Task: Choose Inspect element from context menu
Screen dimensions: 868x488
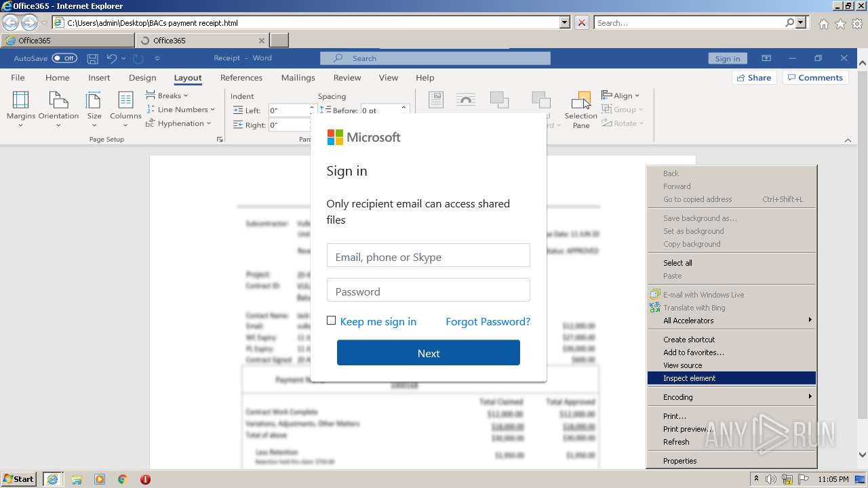Action: 732,378
